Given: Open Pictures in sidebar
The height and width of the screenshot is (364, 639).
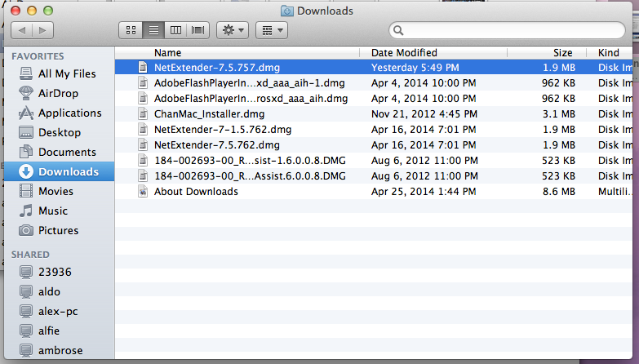Looking at the screenshot, I should (60, 230).
